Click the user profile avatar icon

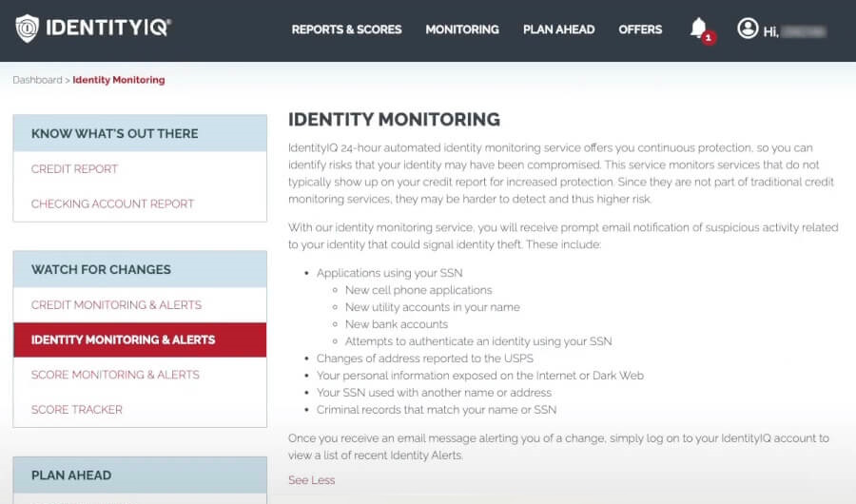pos(748,29)
